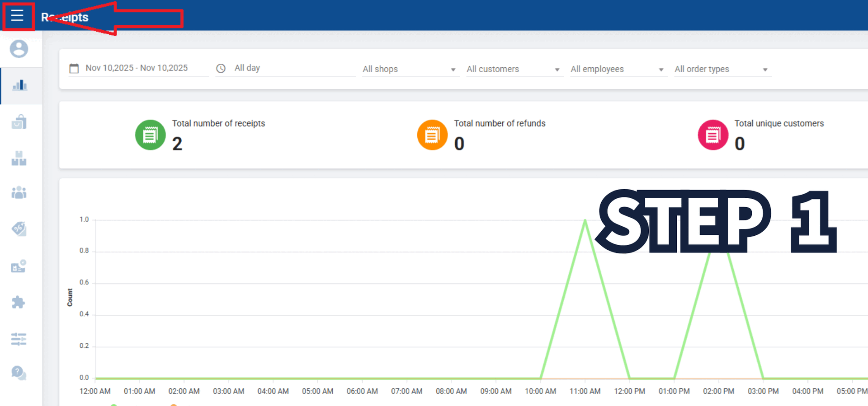This screenshot has height=406, width=868.
Task: Expand the All employees dropdown
Action: pyautogui.click(x=617, y=69)
